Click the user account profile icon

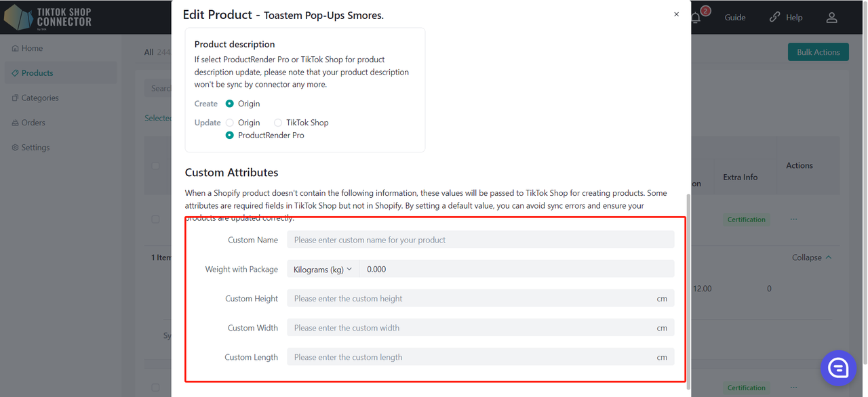(x=831, y=18)
